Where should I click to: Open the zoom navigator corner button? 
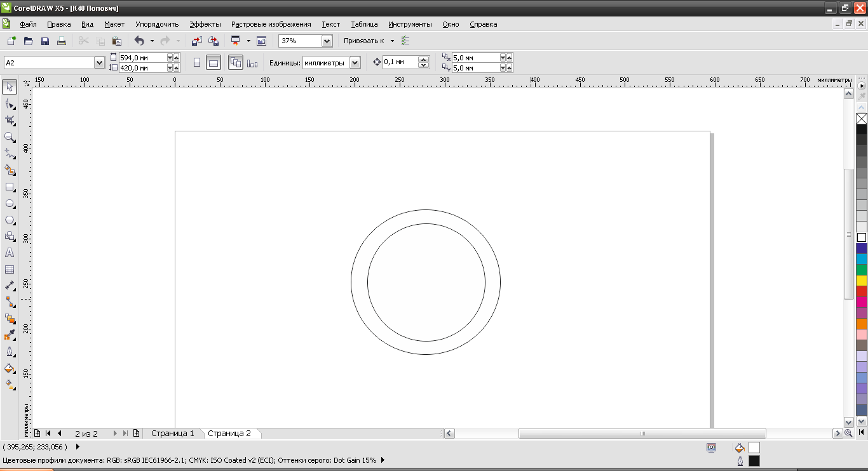(848, 434)
